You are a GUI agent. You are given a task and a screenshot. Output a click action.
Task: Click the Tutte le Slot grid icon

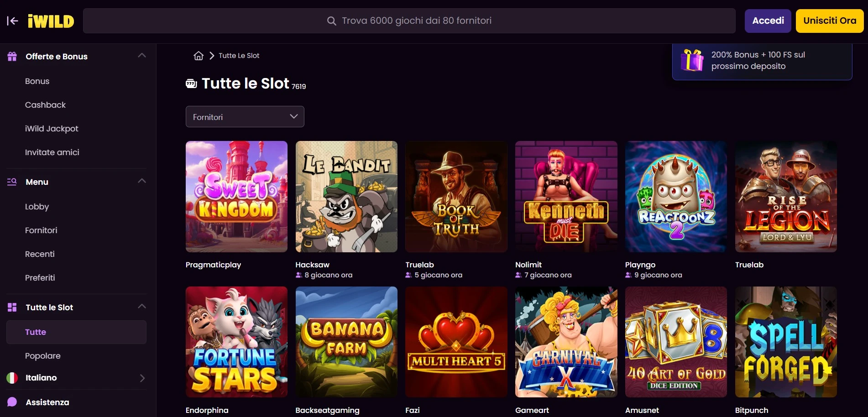pos(12,308)
